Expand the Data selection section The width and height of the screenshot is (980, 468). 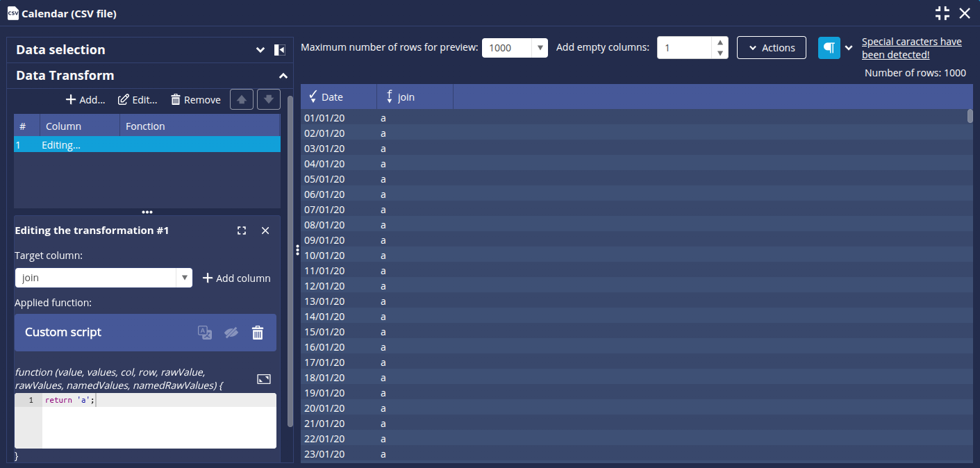tap(260, 50)
